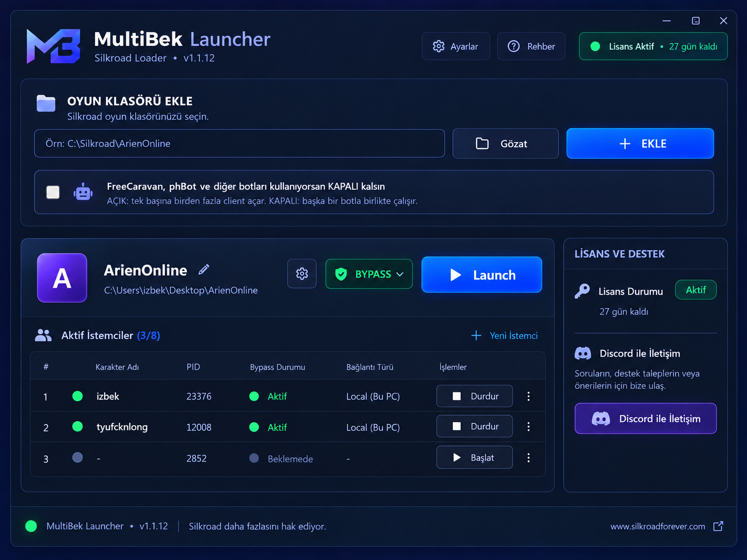Viewport: 747px width, 560px height.
Task: Click the green status dot in footer
Action: [31, 526]
